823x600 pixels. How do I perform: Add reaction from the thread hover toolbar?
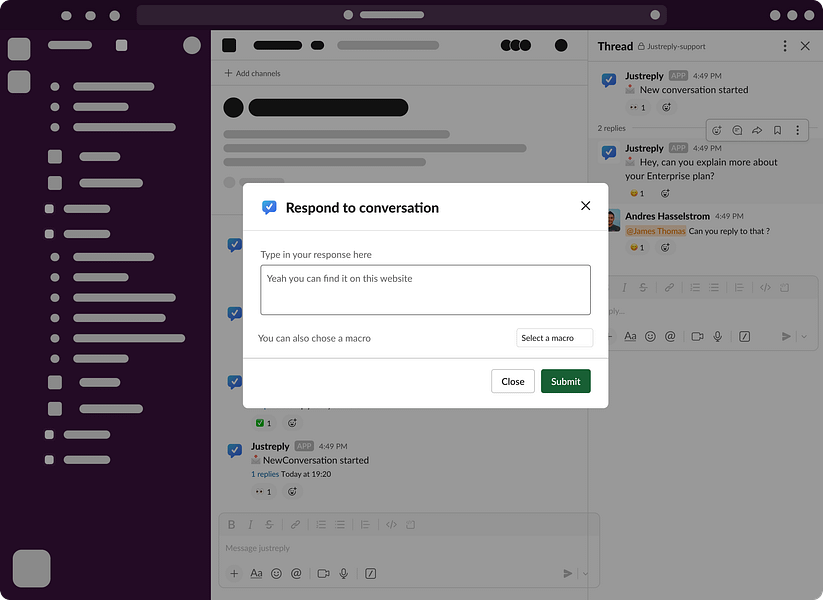(716, 130)
